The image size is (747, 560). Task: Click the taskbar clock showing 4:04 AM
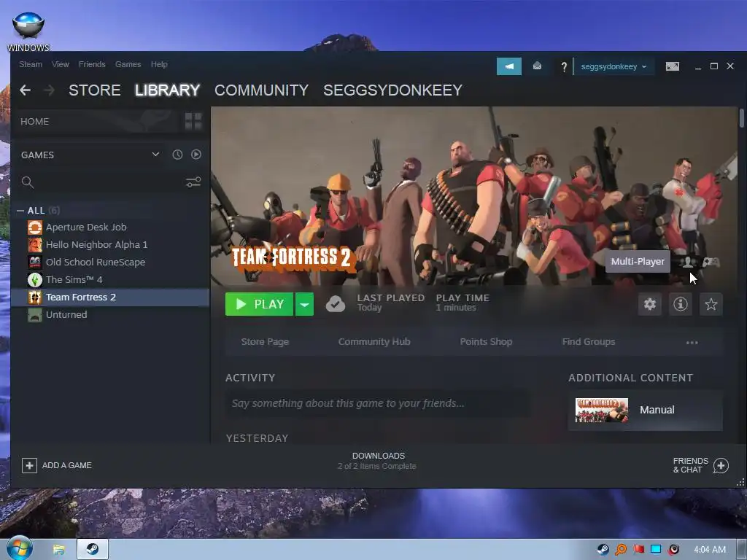click(x=709, y=550)
